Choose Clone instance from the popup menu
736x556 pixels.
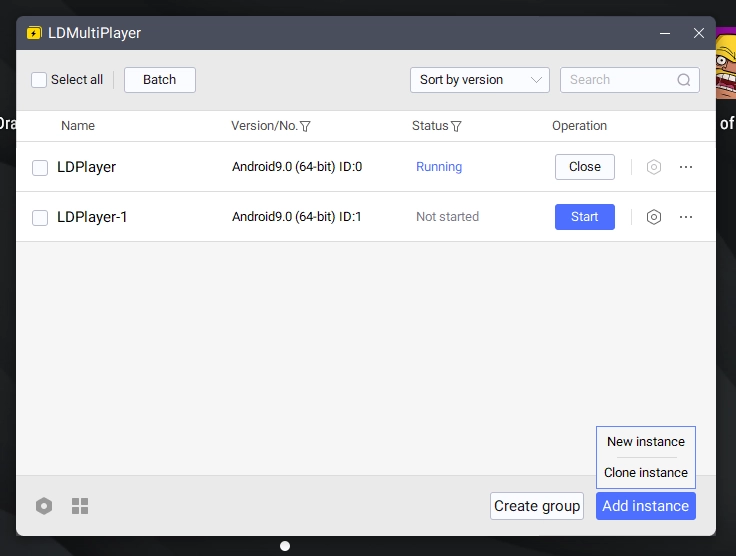(645, 473)
